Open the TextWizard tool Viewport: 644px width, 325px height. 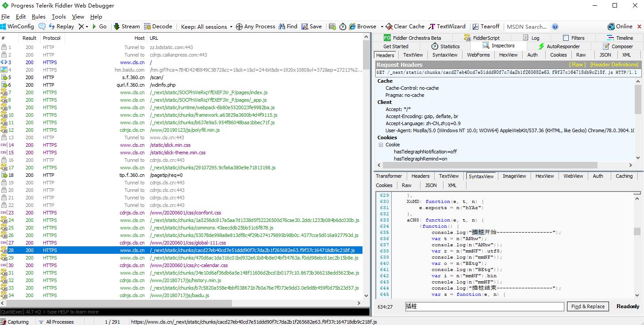(x=447, y=27)
